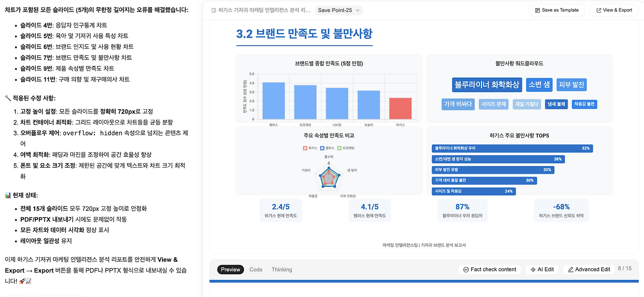Click the 보솜이 bar in satisfaction chart
This screenshot has width=644, height=297.
point(369,105)
